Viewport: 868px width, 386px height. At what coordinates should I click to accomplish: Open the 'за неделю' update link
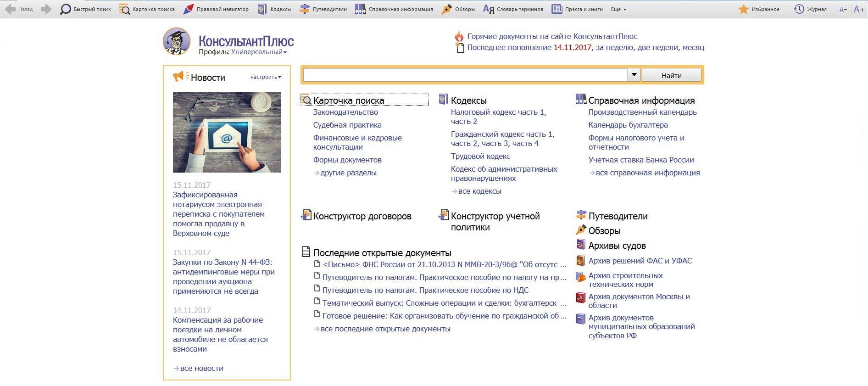[x=614, y=47]
